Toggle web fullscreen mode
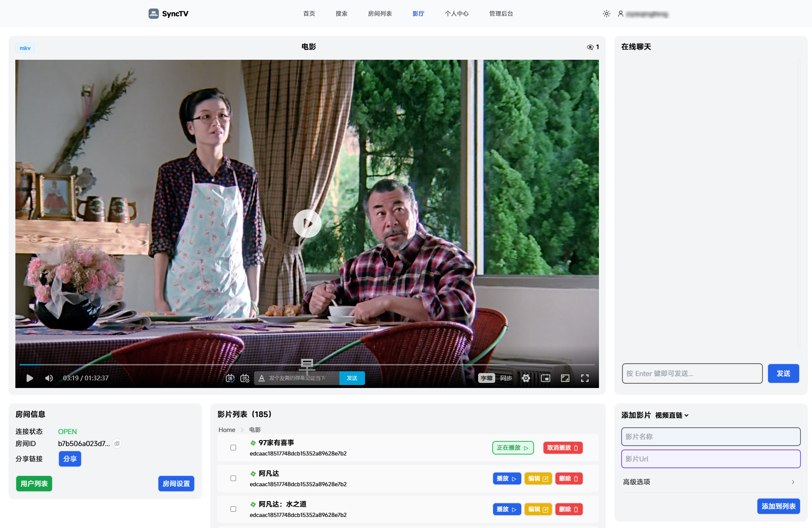The height and width of the screenshot is (528, 812). click(565, 378)
